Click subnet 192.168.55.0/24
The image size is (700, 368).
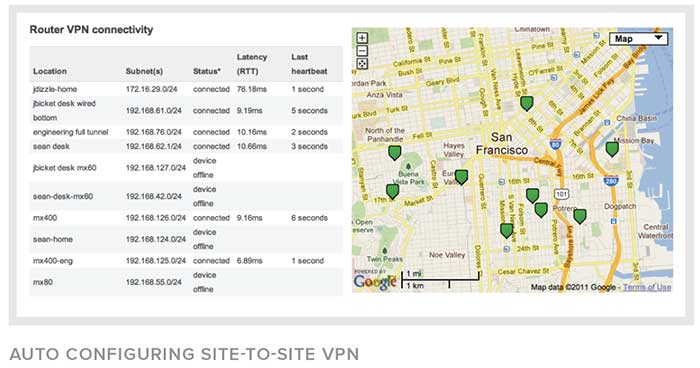click(154, 282)
